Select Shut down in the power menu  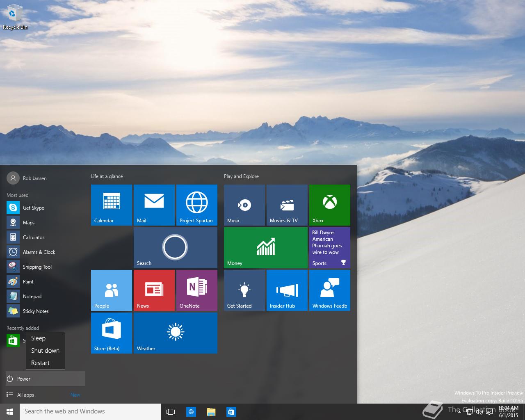[x=45, y=351]
